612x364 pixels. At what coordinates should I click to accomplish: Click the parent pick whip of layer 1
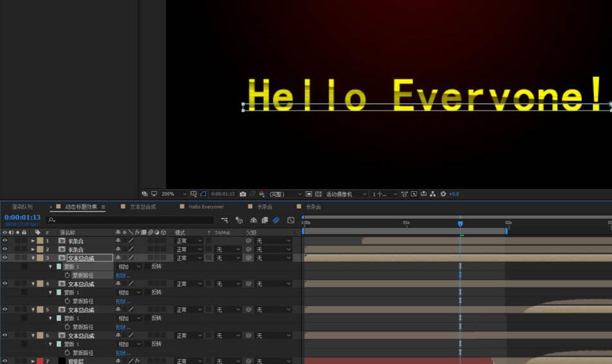coord(248,241)
